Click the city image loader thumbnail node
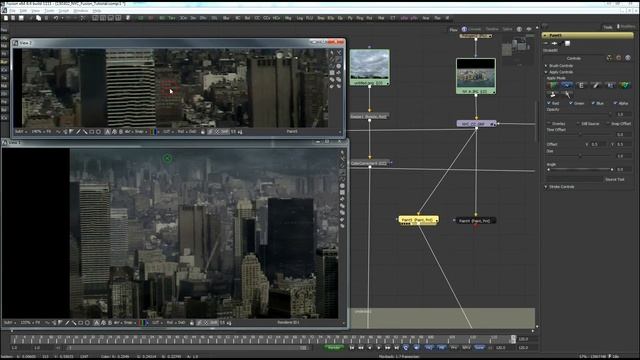 pos(476,76)
